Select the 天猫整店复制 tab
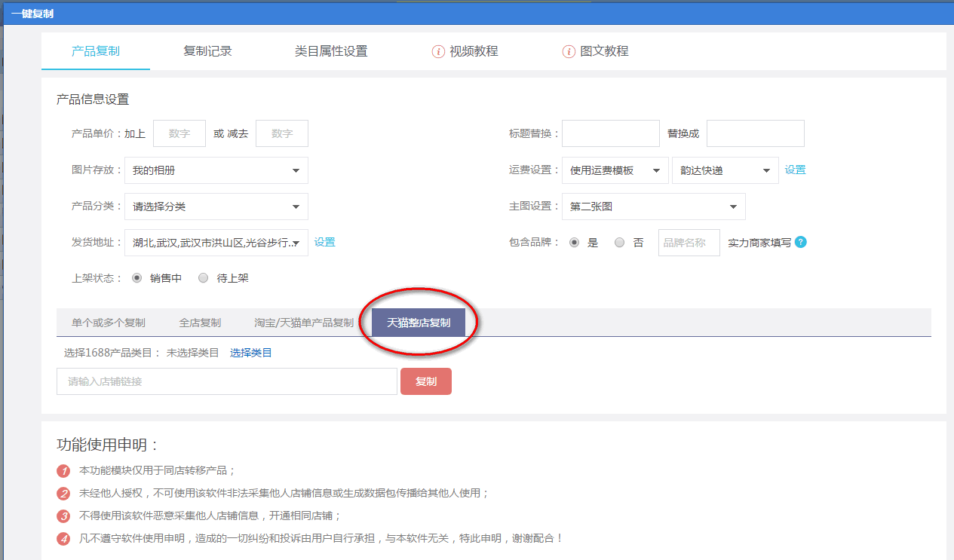Image resolution: width=954 pixels, height=560 pixels. 419,323
